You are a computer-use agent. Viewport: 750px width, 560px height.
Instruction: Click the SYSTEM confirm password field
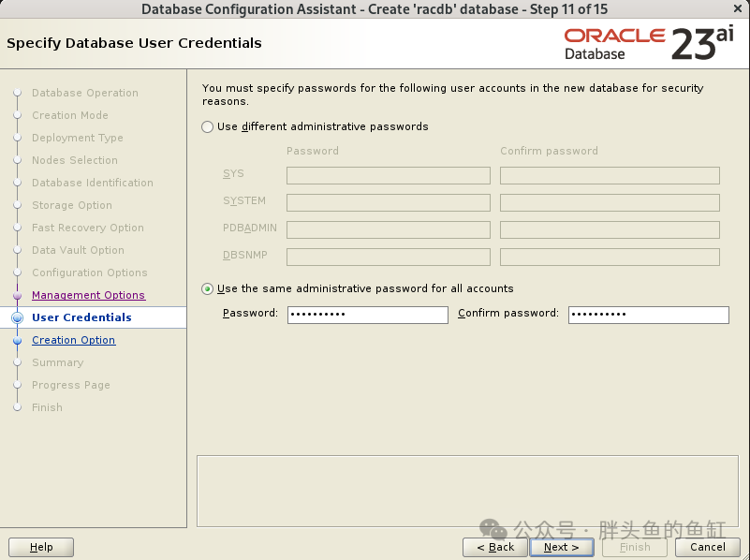click(610, 202)
